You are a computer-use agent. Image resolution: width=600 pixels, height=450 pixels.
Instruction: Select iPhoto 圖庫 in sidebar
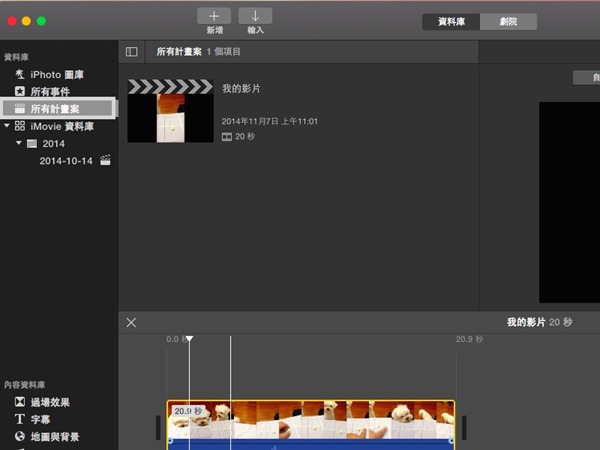pyautogui.click(x=57, y=75)
